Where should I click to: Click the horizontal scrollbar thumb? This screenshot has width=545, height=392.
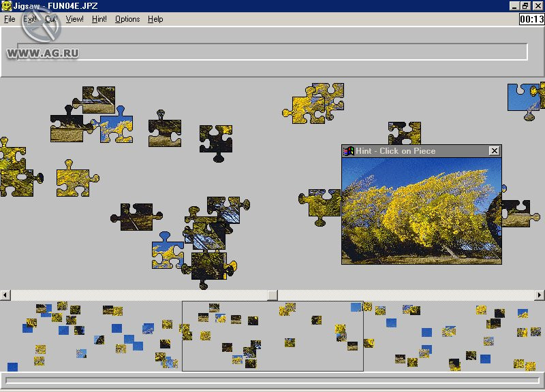tap(272, 295)
